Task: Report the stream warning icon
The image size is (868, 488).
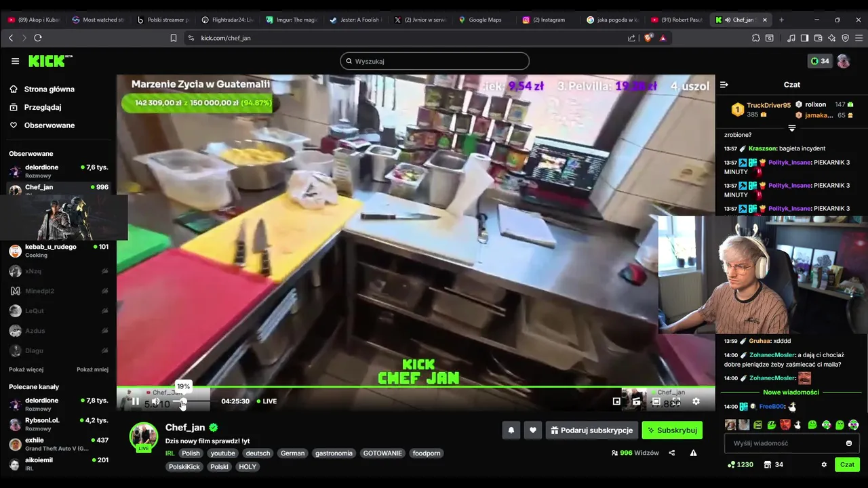Action: (x=693, y=453)
